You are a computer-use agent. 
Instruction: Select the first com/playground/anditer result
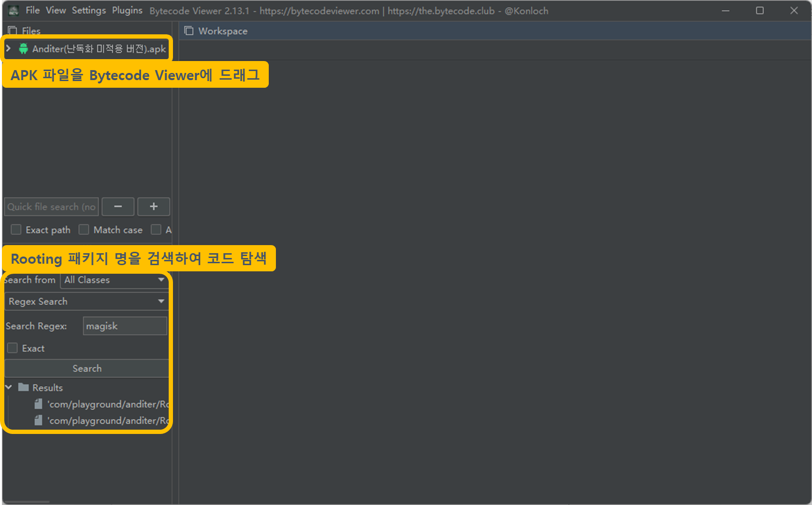[108, 404]
